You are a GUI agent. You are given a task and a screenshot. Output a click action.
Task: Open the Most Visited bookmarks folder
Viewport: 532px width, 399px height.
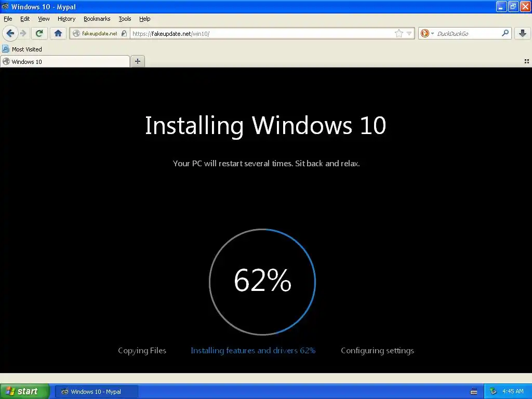(x=22, y=49)
